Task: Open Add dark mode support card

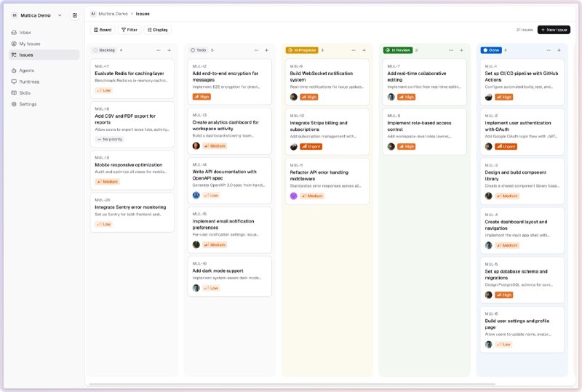Action: (x=230, y=276)
